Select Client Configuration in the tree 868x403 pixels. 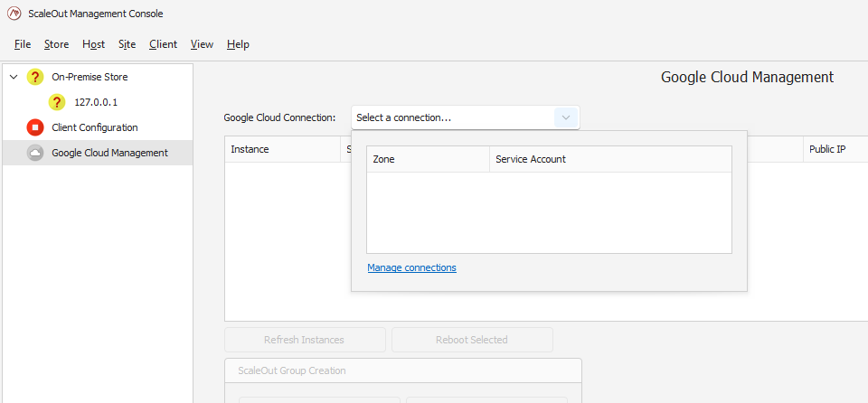(x=95, y=127)
